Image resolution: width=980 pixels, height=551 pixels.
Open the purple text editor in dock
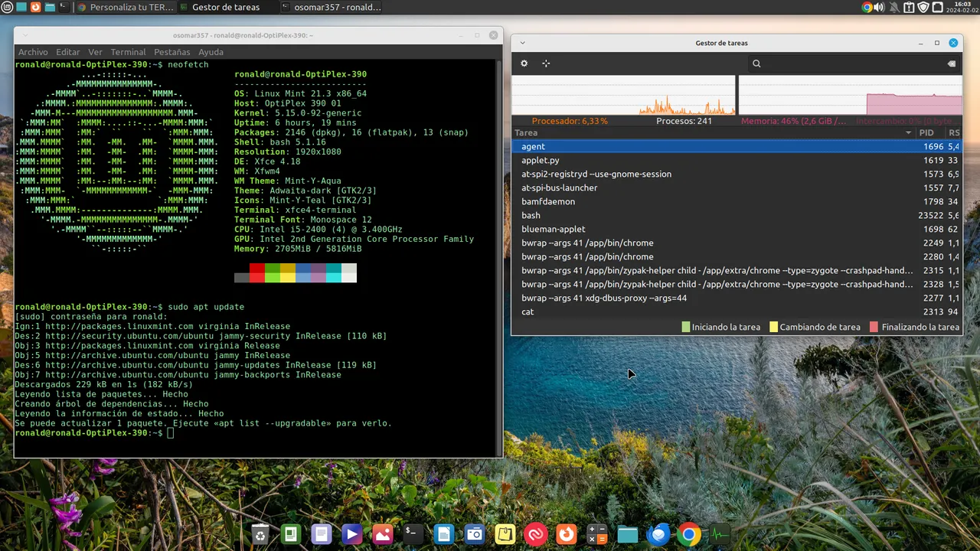322,535
